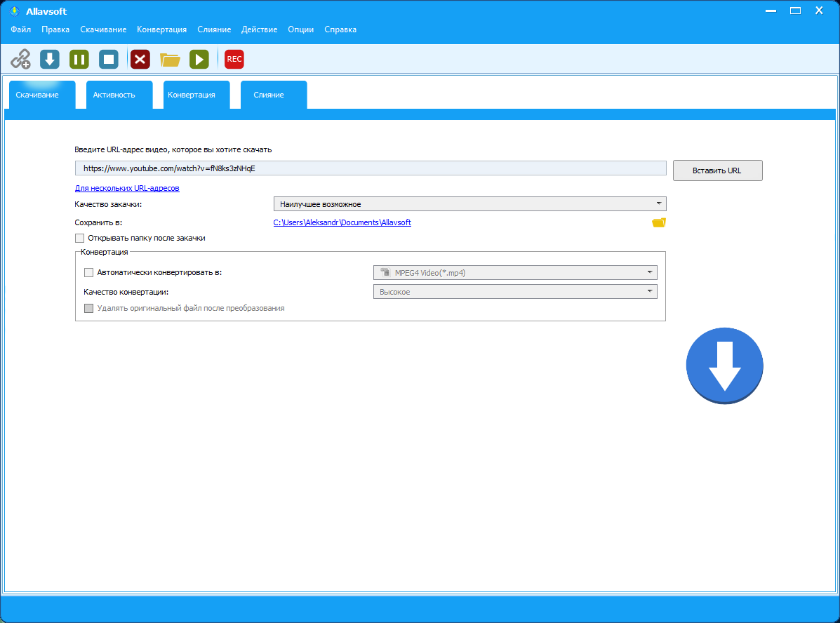Enable 'Открывать папку после закачки' checkbox
The height and width of the screenshot is (623, 840).
tap(79, 239)
